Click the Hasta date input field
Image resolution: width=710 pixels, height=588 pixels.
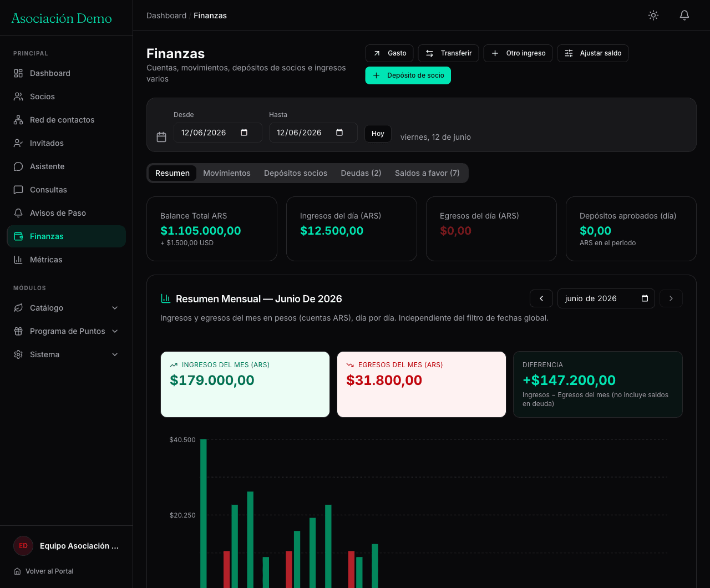point(313,133)
